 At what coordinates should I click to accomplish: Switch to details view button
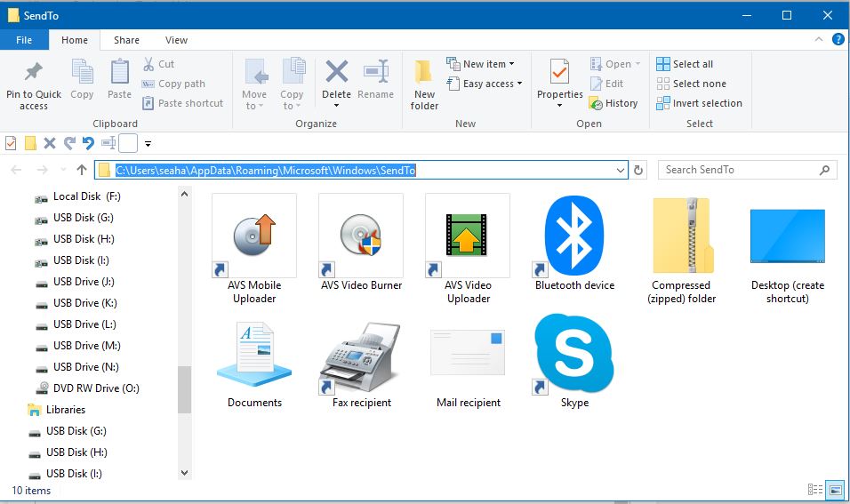815,490
